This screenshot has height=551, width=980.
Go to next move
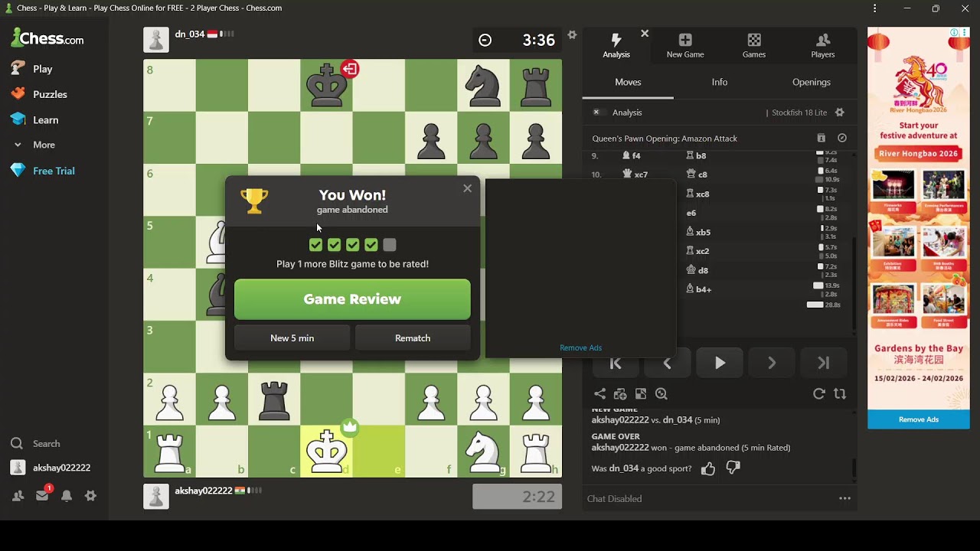tap(772, 364)
